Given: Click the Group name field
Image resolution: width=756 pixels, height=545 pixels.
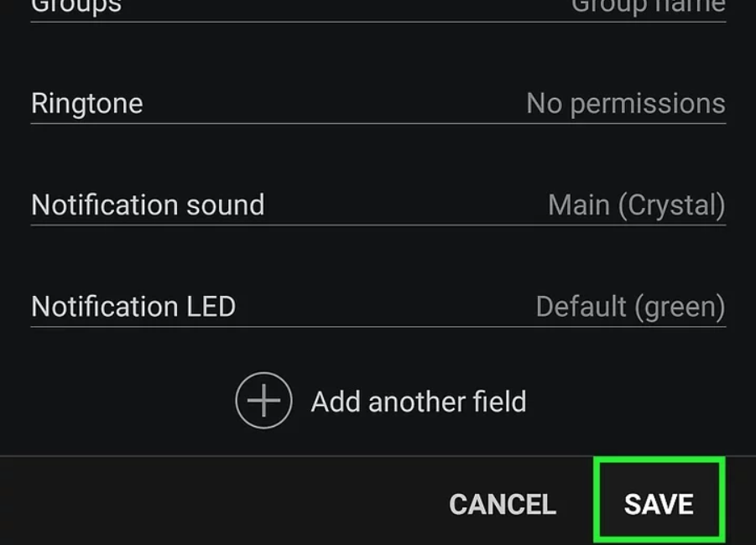Looking at the screenshot, I should [x=648, y=7].
